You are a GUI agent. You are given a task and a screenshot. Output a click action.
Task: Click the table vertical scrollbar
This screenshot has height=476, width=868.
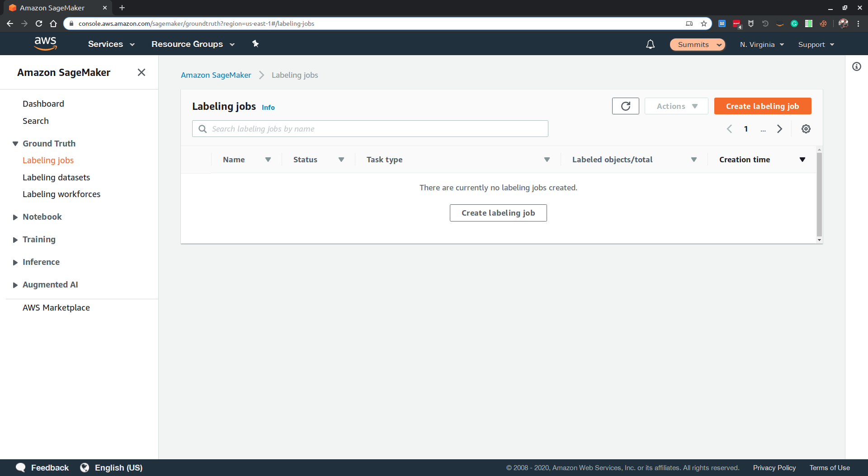pyautogui.click(x=819, y=194)
